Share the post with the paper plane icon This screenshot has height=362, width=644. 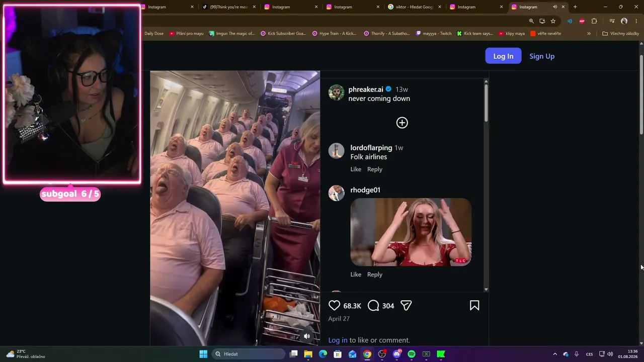406,306
